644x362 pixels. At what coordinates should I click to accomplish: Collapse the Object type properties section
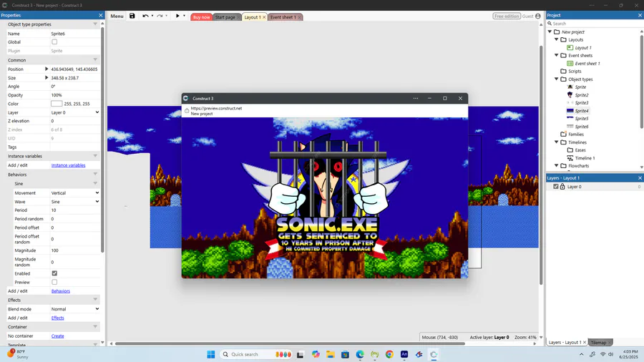tap(95, 24)
